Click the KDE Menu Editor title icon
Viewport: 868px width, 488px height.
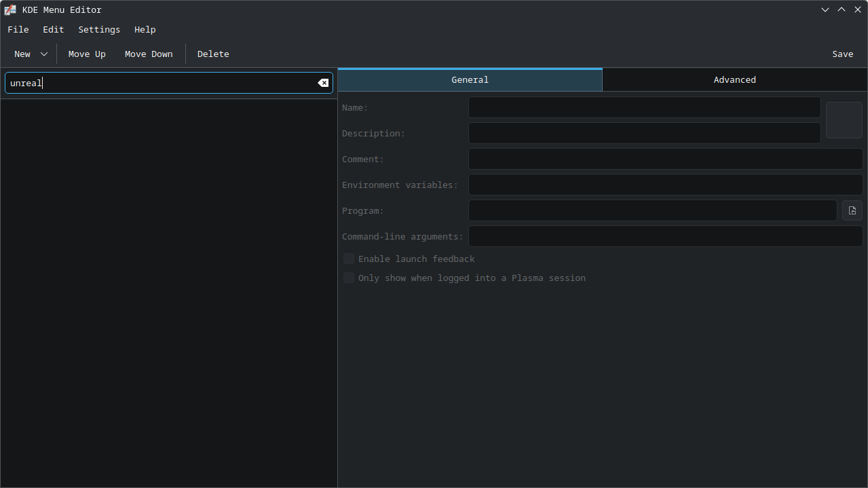[10, 10]
